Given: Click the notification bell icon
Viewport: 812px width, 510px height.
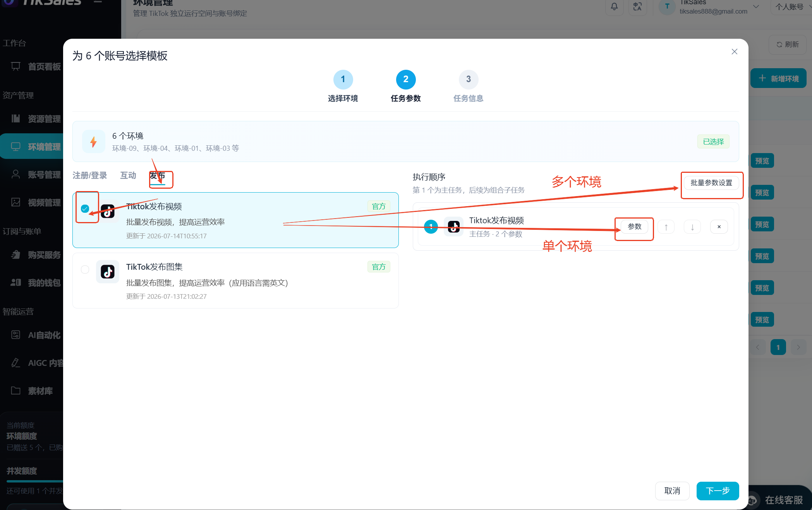Looking at the screenshot, I should 614,6.
